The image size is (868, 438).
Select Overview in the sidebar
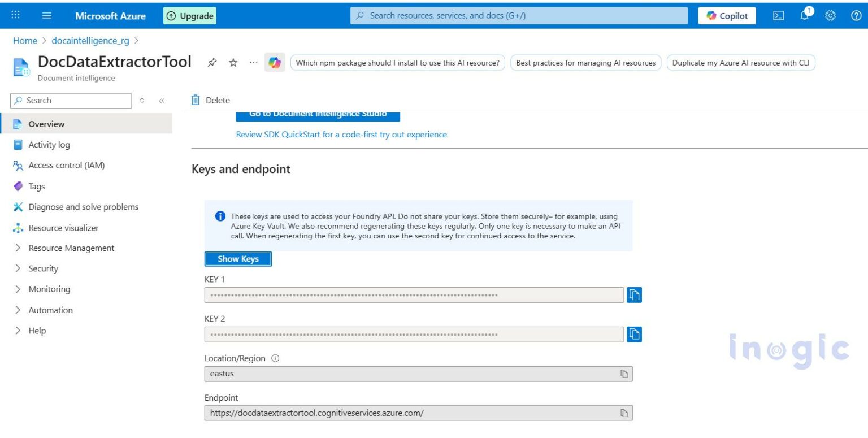coord(86,124)
